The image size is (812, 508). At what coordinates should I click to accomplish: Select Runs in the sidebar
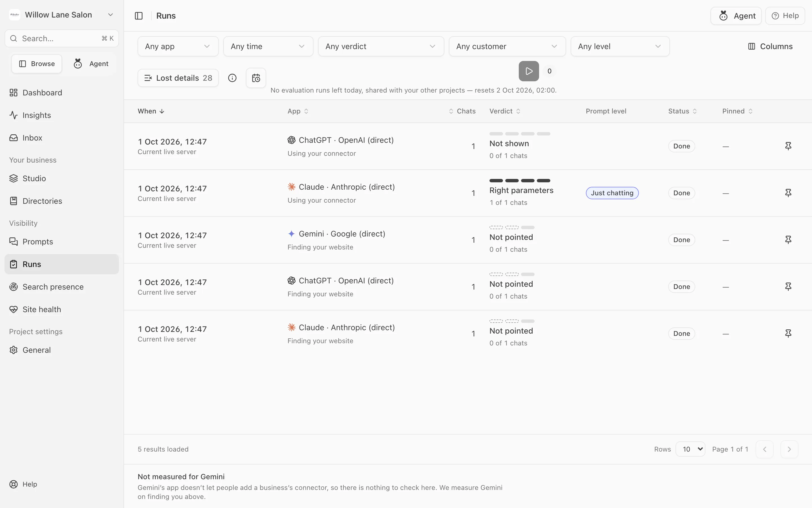coord(62,264)
